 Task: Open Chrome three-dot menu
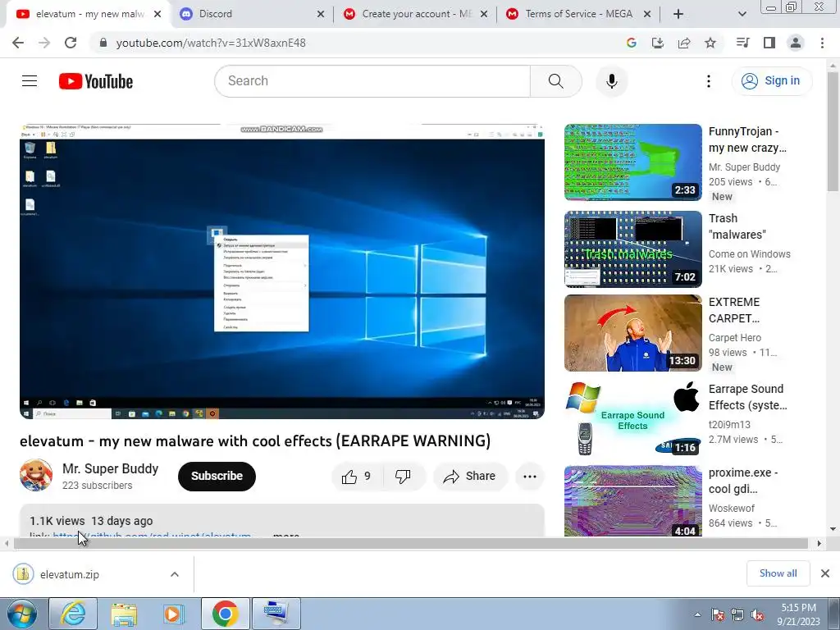click(822, 43)
